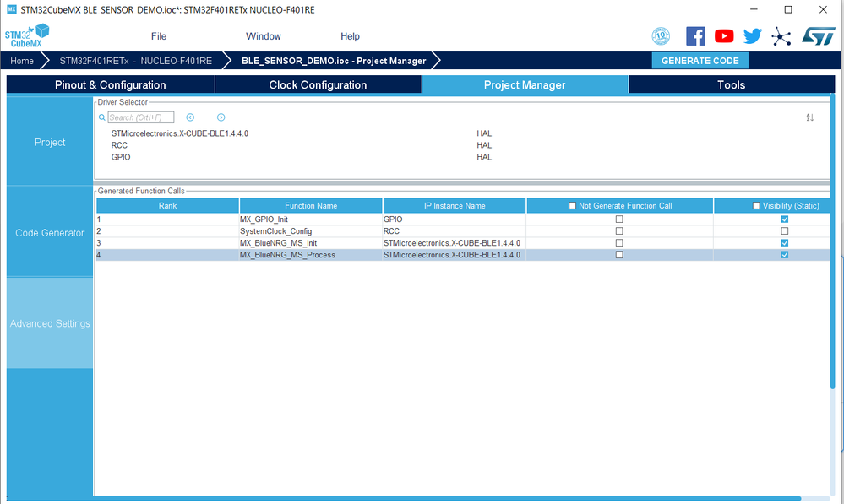
Task: Disable function call generation for MX_GPIO_Init
Action: 619,219
